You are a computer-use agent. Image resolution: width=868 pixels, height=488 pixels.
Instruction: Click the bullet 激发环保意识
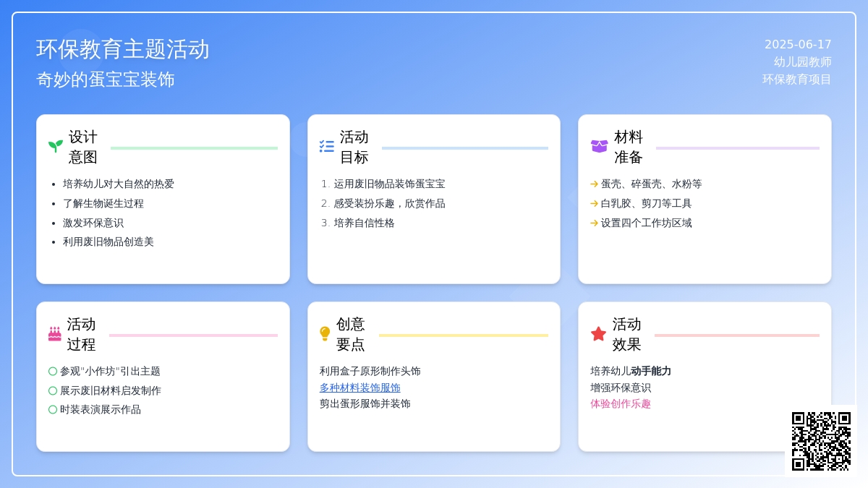coord(93,223)
